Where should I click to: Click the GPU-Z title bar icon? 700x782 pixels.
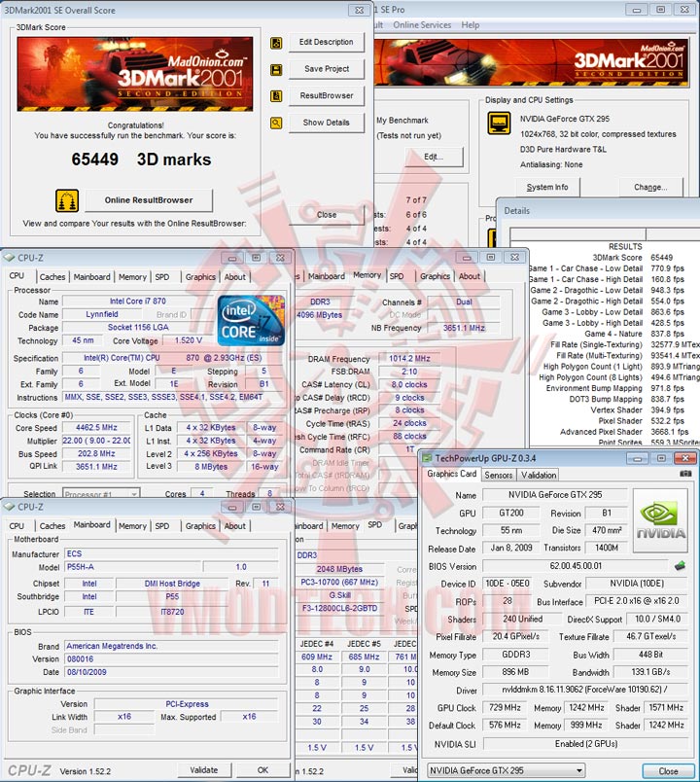coord(428,458)
